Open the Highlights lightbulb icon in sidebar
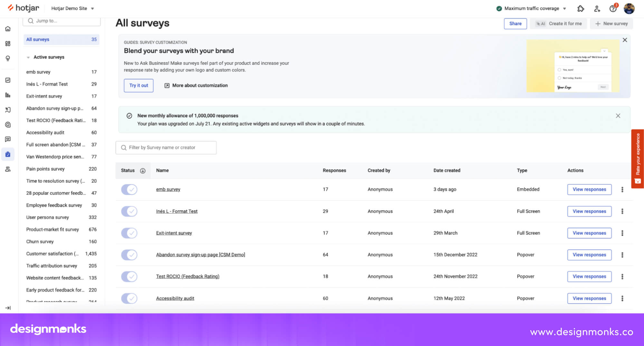The image size is (644, 346). (8, 58)
